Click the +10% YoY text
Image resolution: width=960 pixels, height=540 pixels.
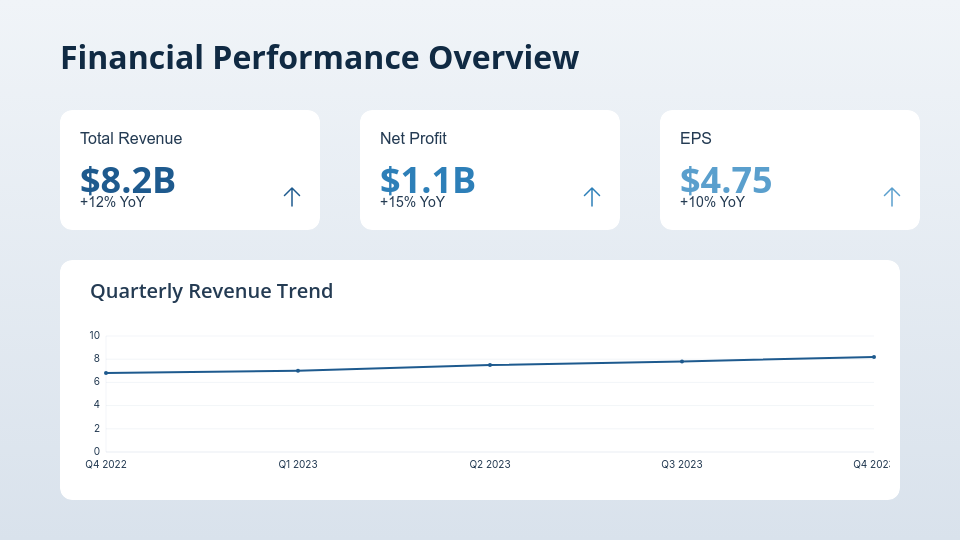coord(712,202)
